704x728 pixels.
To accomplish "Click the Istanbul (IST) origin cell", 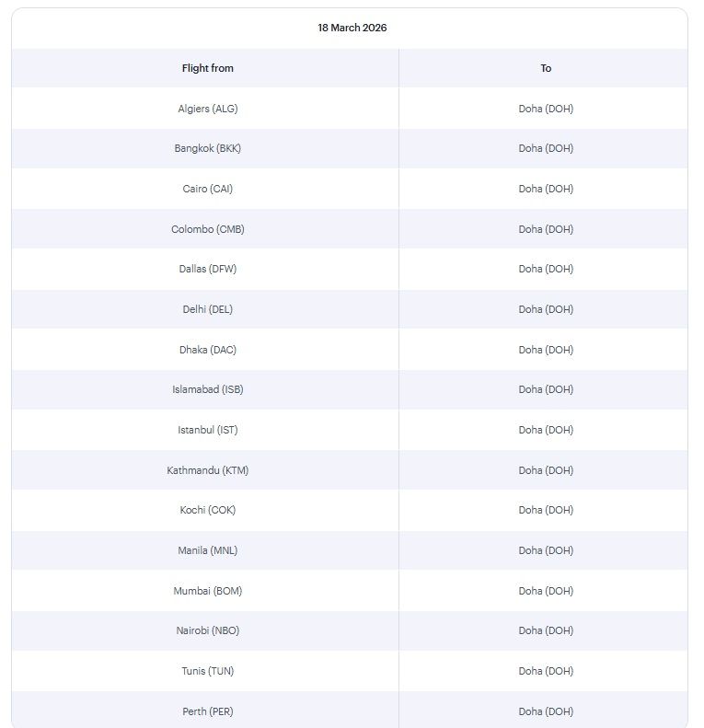I will (x=208, y=430).
